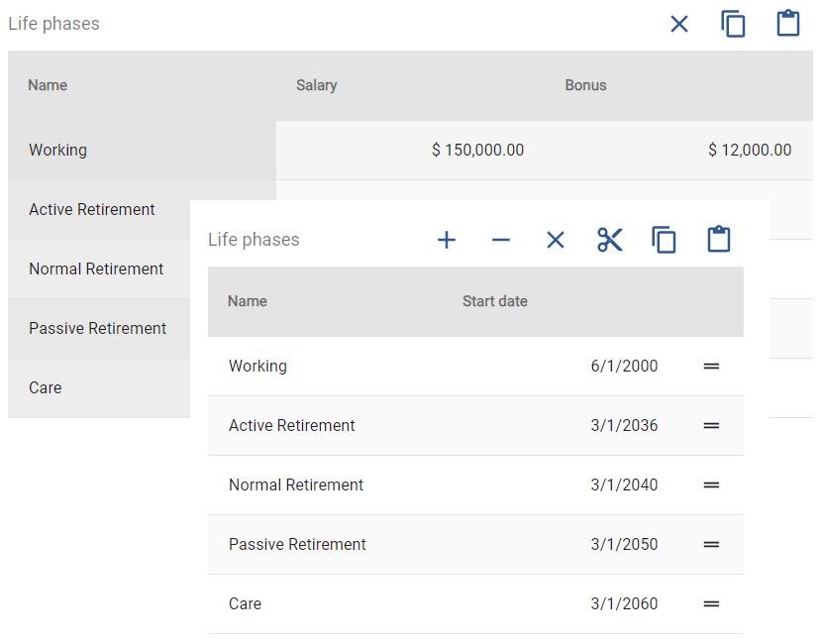Select the 3/1/2036 start date cell
822x644 pixels.
coord(624,426)
